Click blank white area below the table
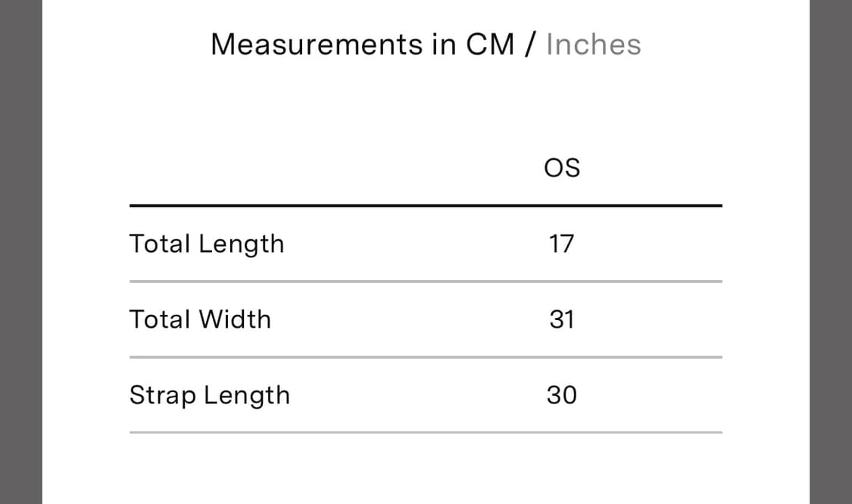This screenshot has width=852, height=504. pyautogui.click(x=426, y=469)
